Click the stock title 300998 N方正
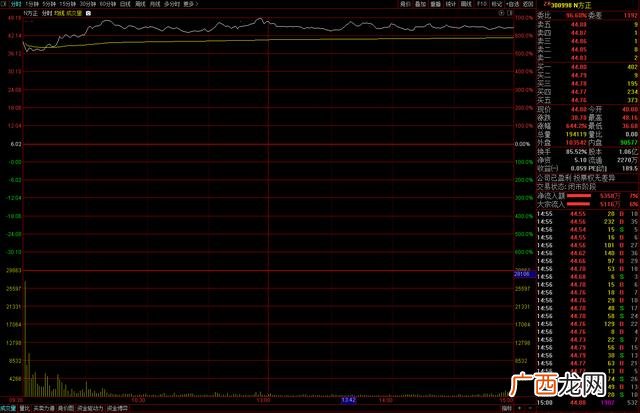This screenshot has width=640, height=413. [571, 5]
